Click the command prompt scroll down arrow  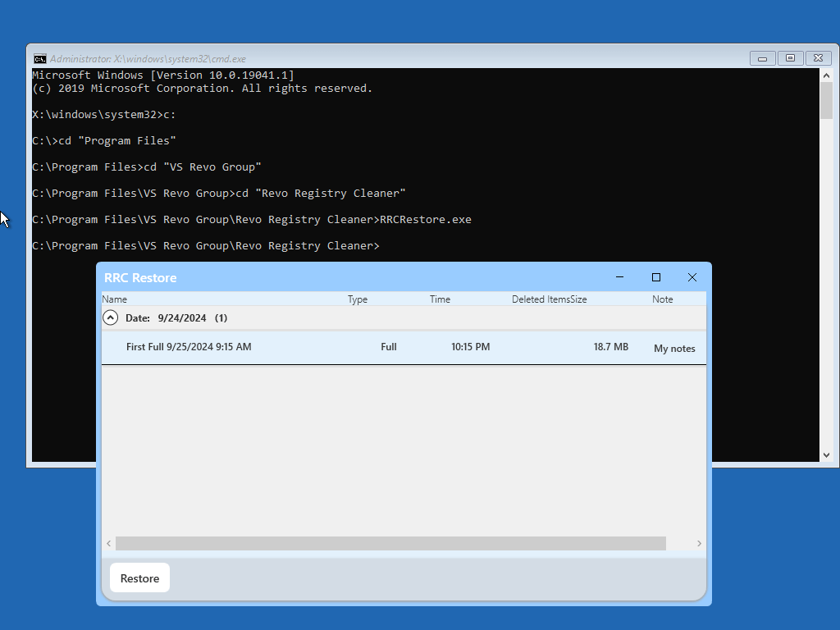[x=826, y=454]
